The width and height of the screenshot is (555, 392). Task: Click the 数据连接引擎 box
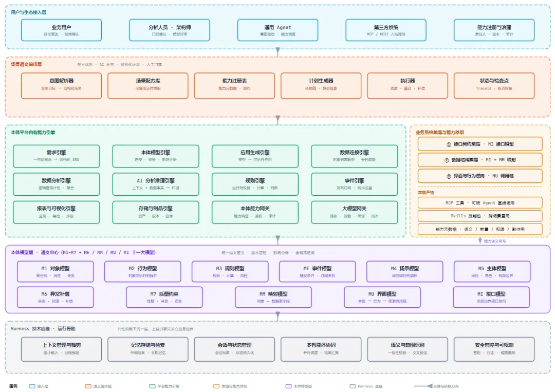click(354, 156)
